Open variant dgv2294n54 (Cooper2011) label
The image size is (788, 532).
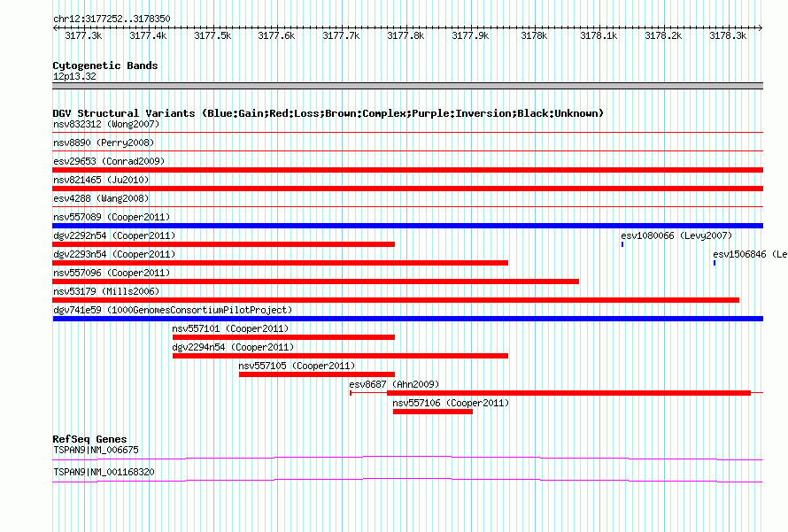(x=233, y=347)
